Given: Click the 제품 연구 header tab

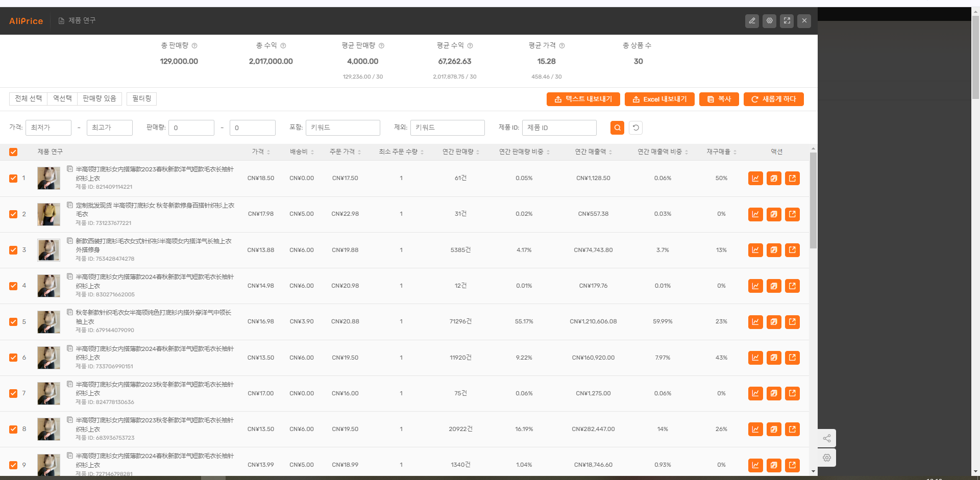Looking at the screenshot, I should point(77,20).
